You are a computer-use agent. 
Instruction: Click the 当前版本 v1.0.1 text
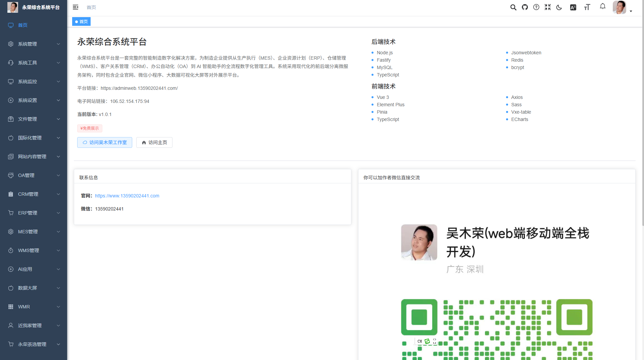(x=94, y=114)
